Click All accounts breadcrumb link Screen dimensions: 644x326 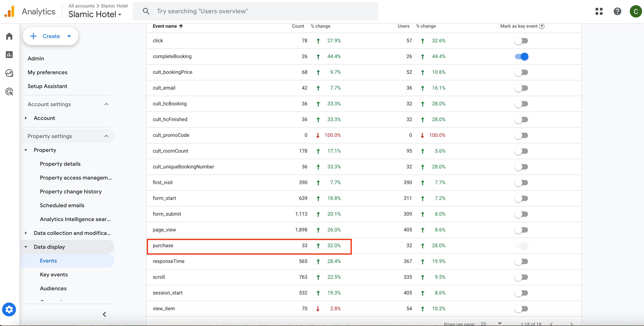click(81, 6)
